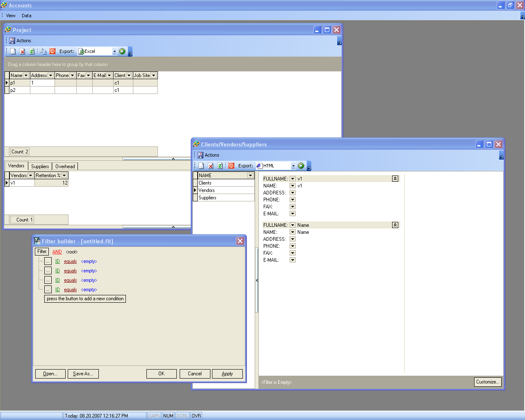
Task: Click green export arrow in Project toolbar
Action: [x=122, y=51]
